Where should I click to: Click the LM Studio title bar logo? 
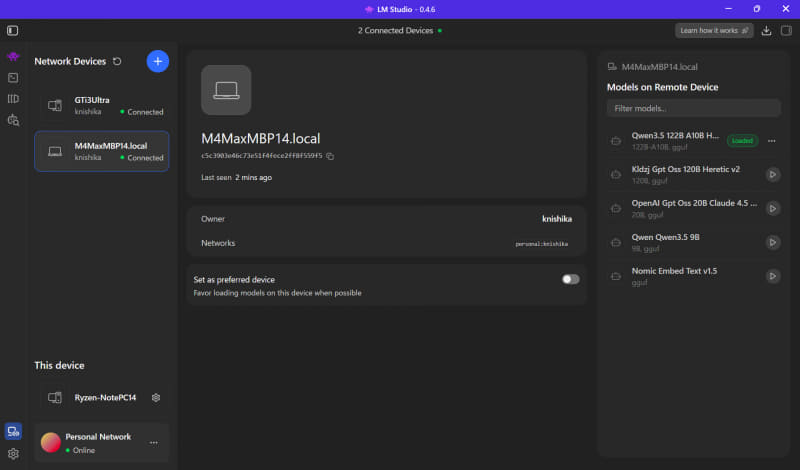coord(369,9)
